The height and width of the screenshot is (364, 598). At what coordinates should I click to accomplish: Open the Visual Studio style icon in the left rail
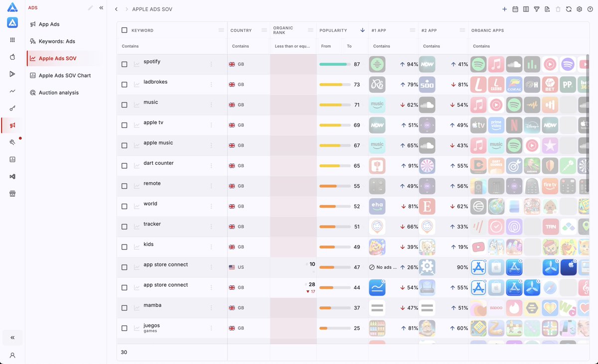click(x=12, y=176)
